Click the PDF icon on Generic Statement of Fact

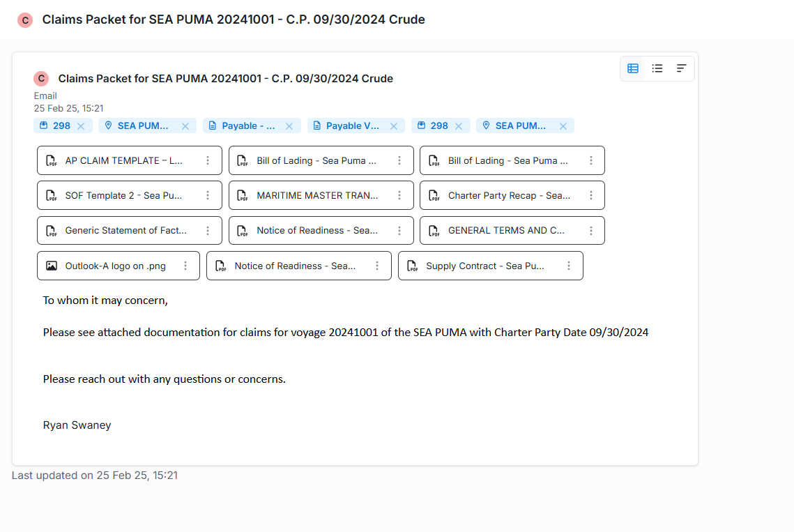click(x=51, y=230)
